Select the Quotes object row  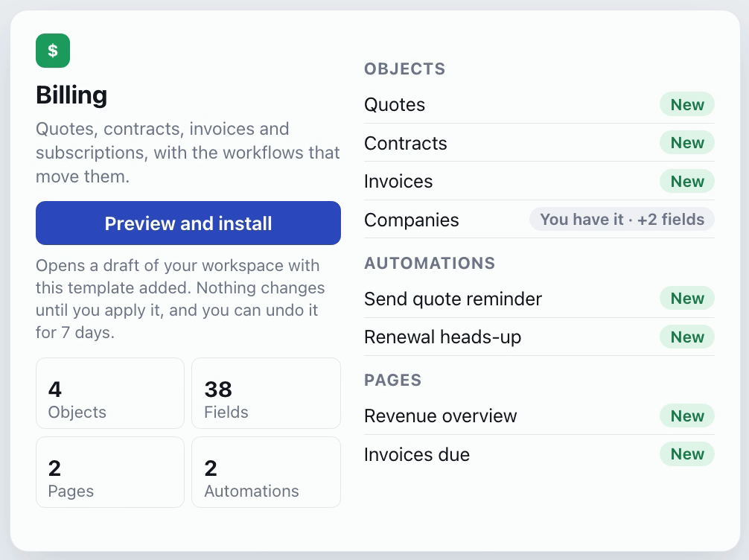coord(539,105)
